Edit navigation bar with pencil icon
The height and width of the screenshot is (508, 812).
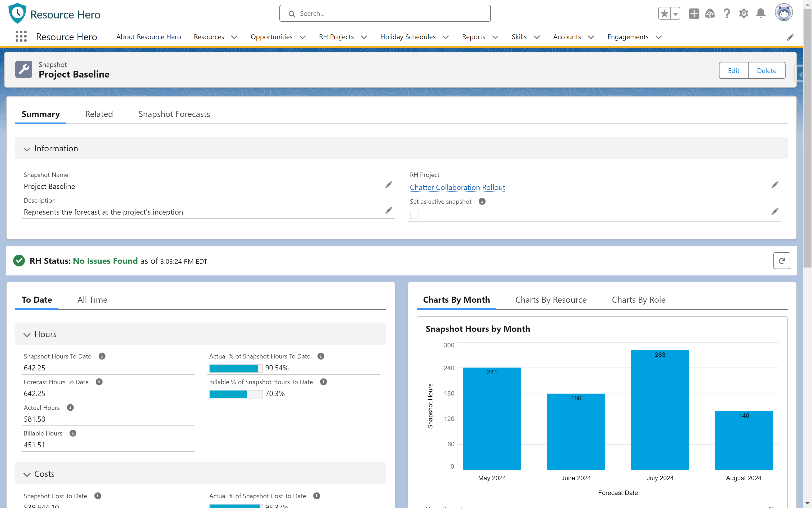point(790,37)
